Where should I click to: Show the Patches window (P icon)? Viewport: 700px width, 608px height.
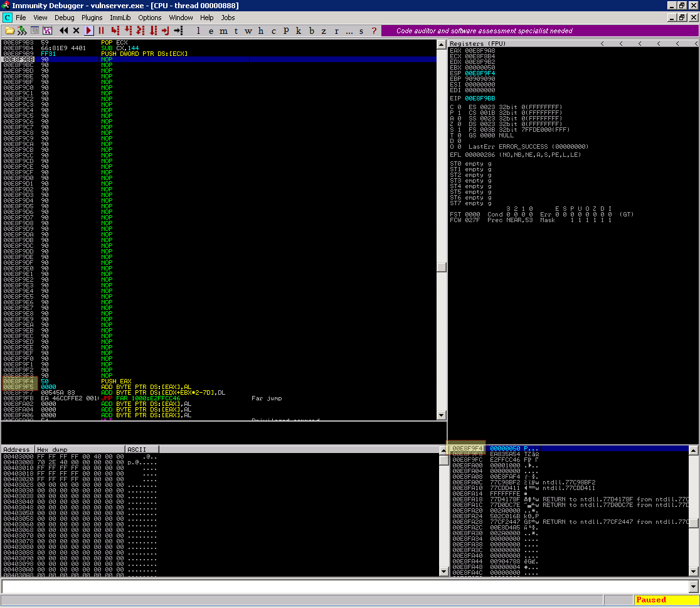coord(286,31)
